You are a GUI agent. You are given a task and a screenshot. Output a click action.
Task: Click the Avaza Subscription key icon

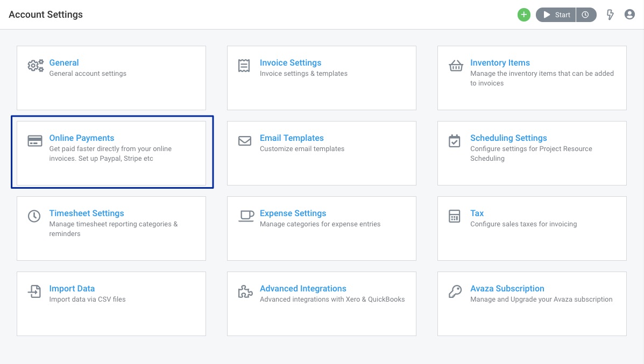[x=455, y=291]
